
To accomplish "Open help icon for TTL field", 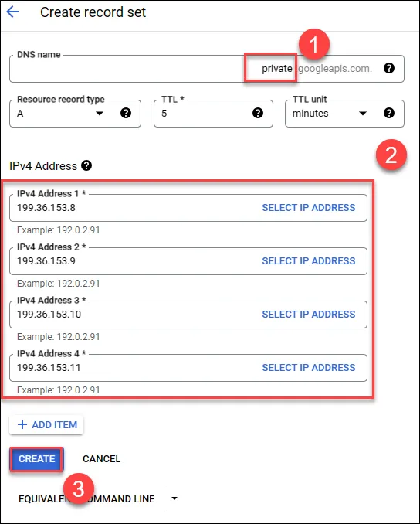I will [257, 113].
